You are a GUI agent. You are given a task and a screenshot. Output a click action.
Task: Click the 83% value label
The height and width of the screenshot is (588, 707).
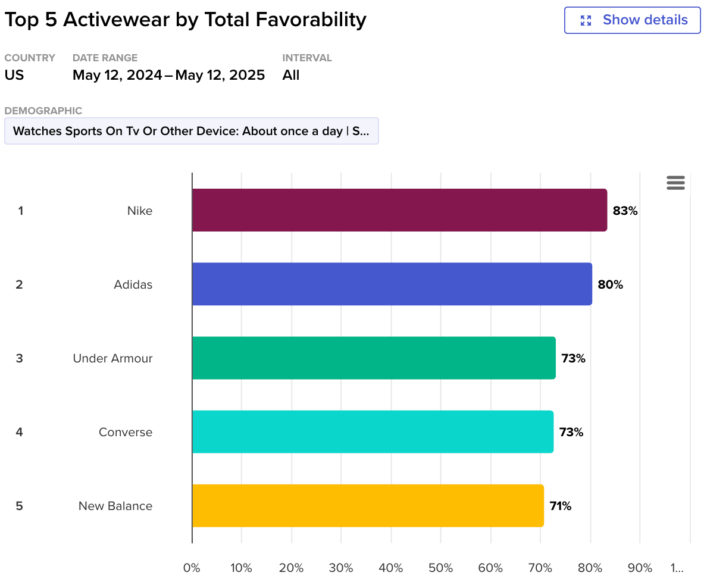[625, 211]
